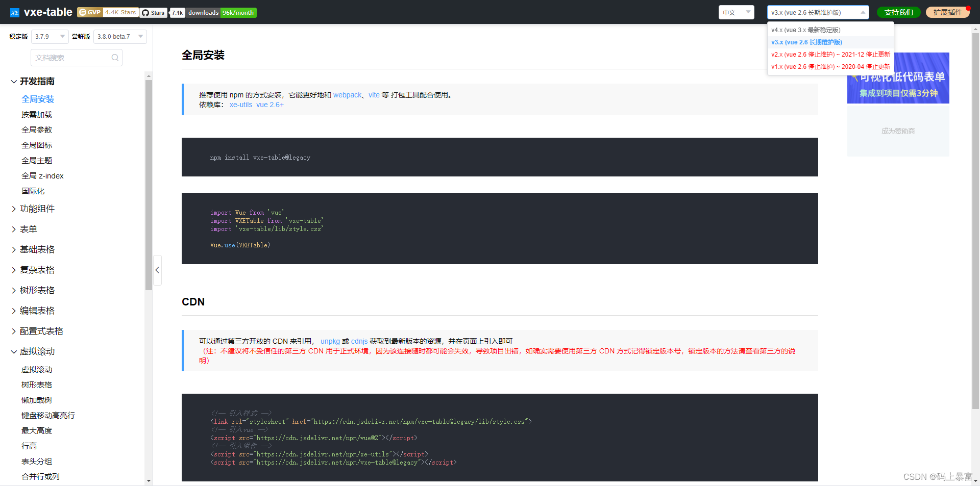The width and height of the screenshot is (980, 486).
Task: Follow the webpack link
Action: pyautogui.click(x=348, y=95)
